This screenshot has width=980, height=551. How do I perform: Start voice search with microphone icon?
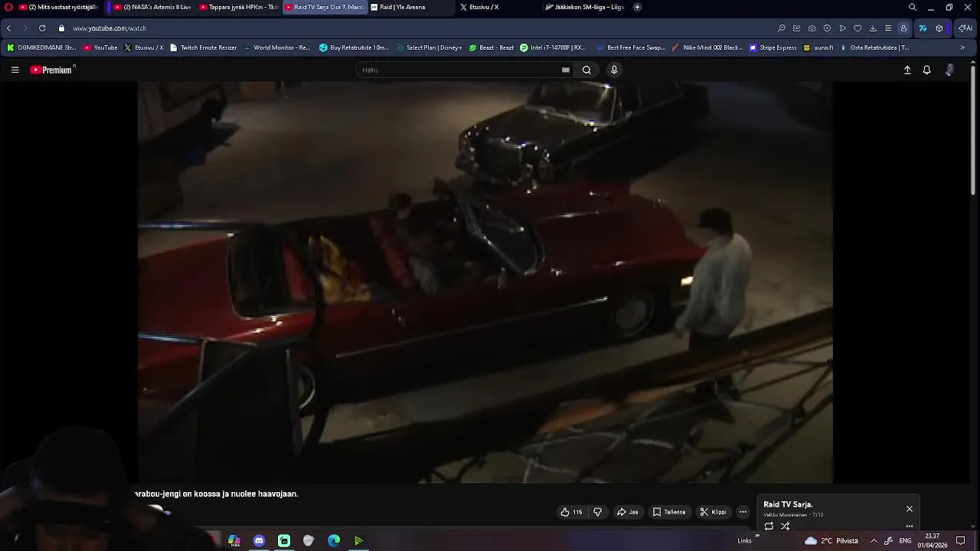click(614, 70)
